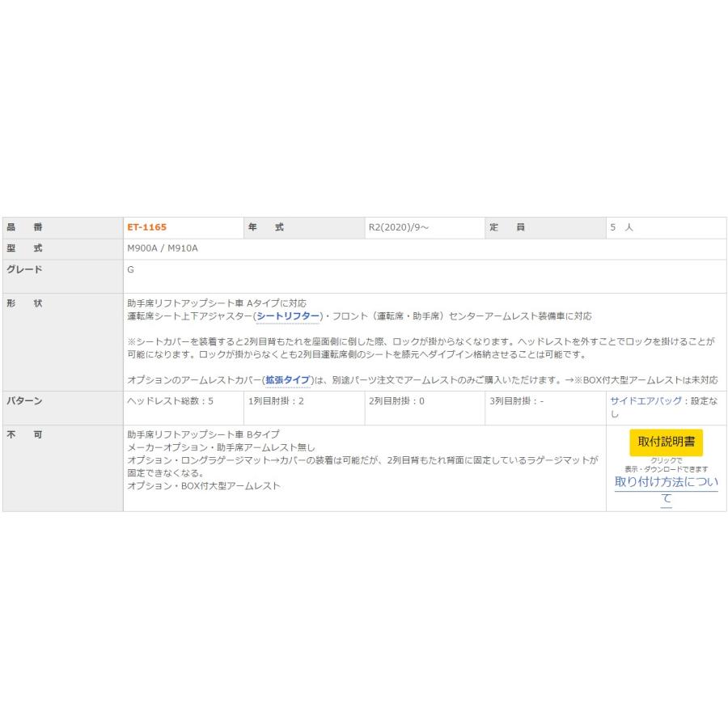The height and width of the screenshot is (728, 728).
Task: Select the 2列目肘掛：0 cell
Action: 396,400
